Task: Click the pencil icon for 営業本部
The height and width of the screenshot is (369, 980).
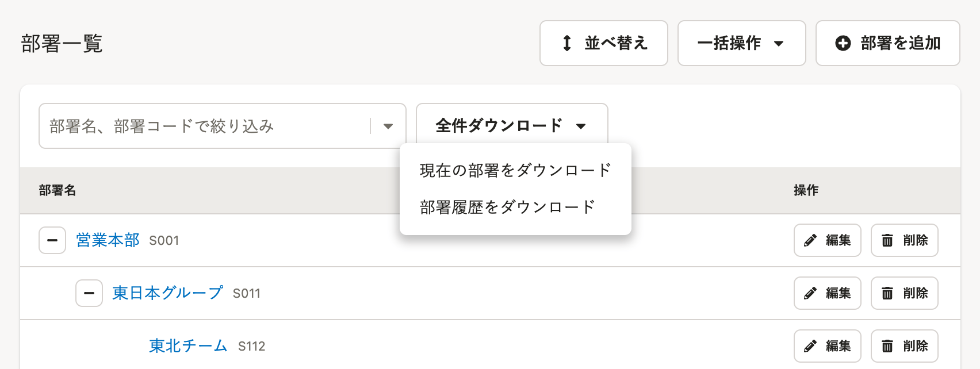Action: (810, 240)
